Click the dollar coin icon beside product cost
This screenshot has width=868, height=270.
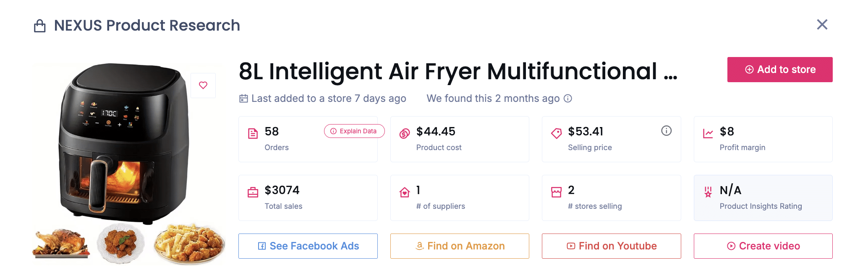[405, 132]
